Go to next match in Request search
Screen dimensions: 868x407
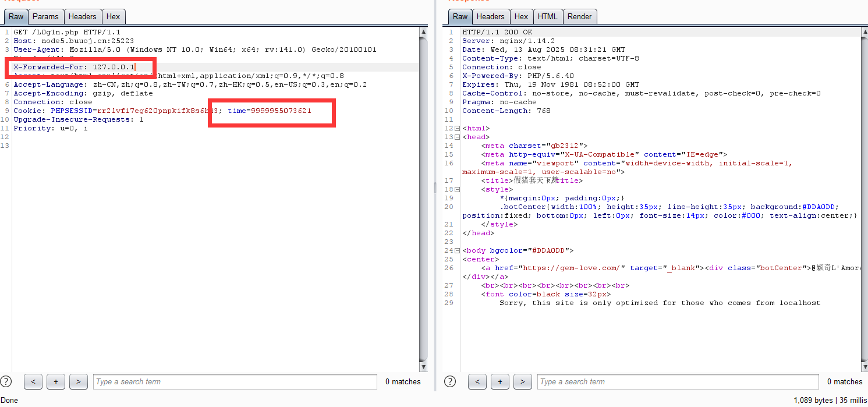click(x=79, y=382)
